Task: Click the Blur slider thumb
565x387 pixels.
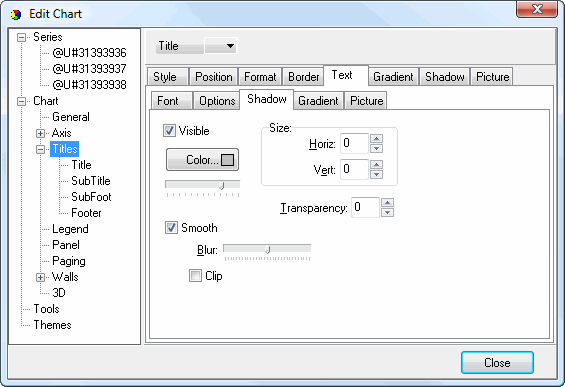Action: [267, 249]
